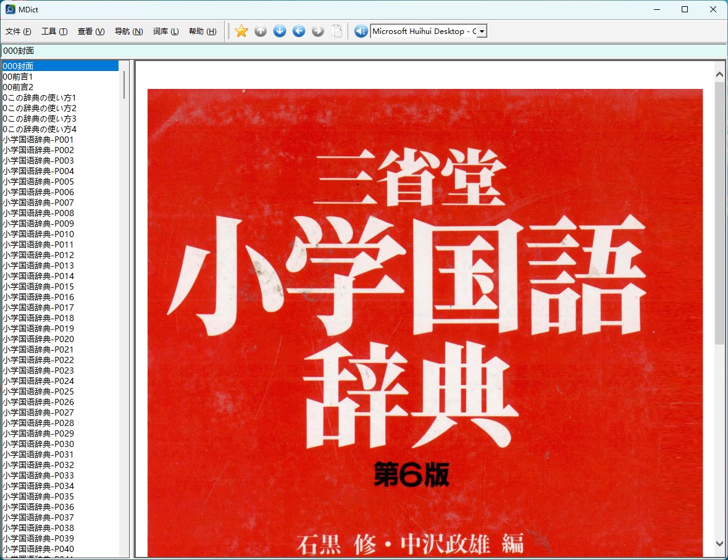
Task: Open page 小学国语辞典-P017
Action: 61,307
